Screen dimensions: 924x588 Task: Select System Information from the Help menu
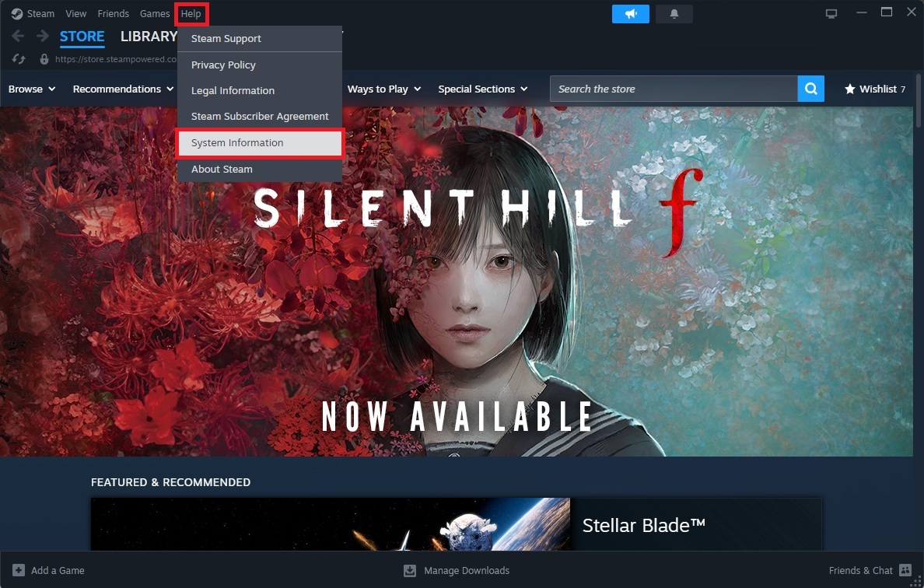click(x=236, y=142)
